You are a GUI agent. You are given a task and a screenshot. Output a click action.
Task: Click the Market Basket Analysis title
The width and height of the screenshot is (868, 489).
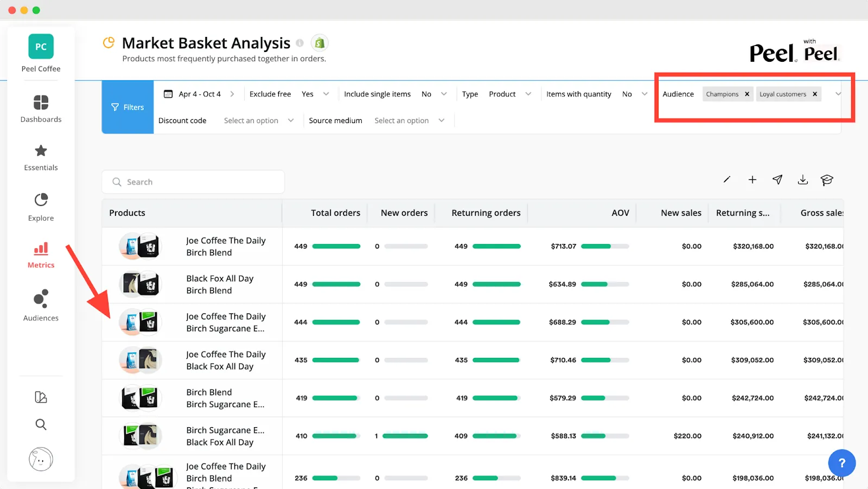206,43
